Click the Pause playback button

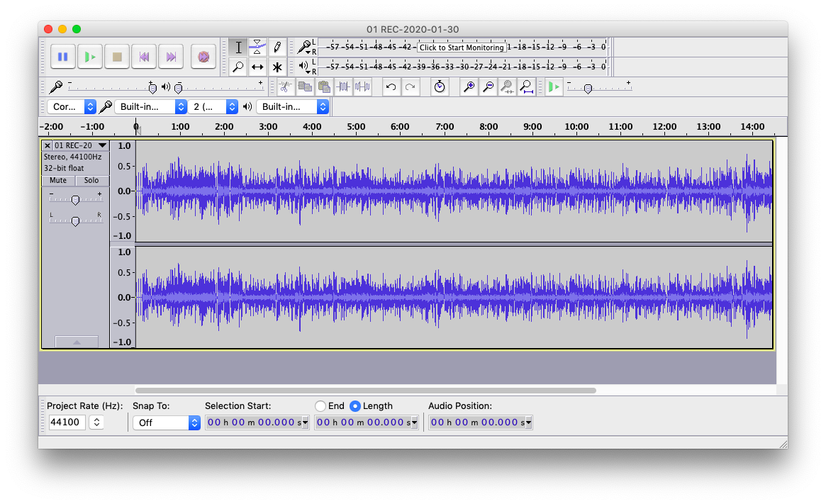63,57
